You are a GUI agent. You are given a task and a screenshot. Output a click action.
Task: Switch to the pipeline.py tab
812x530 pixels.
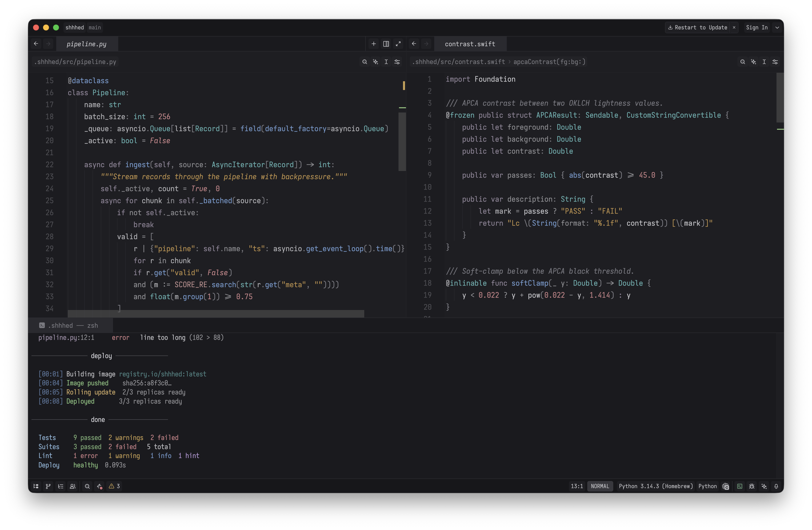tap(87, 44)
